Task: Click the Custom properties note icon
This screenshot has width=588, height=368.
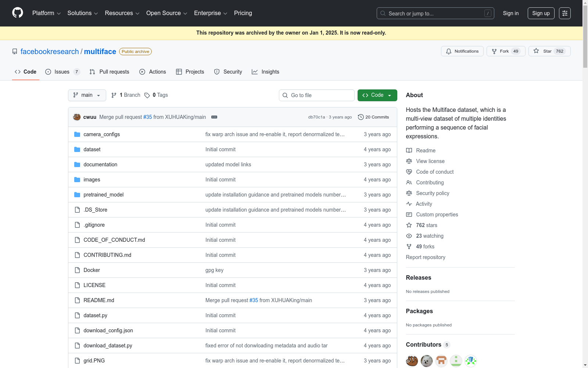Action: [409, 215]
